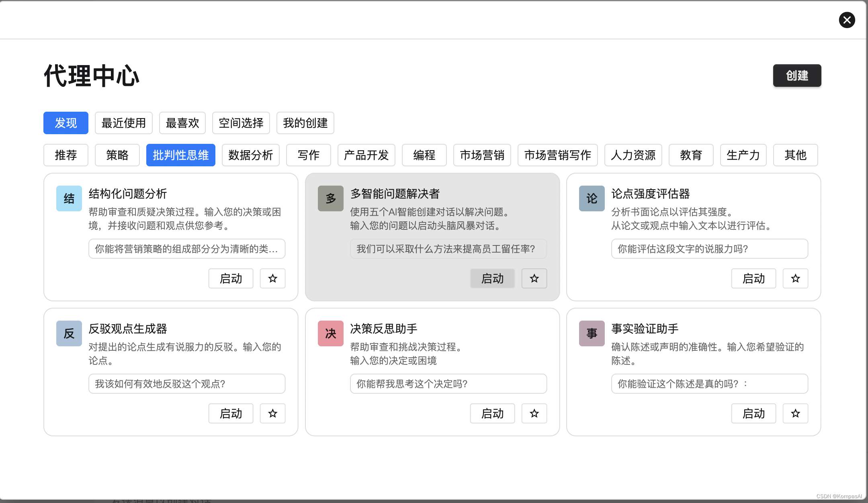This screenshot has height=503, width=868.
Task: Toggle favorite star on 多智能问题解决者
Action: (x=534, y=278)
